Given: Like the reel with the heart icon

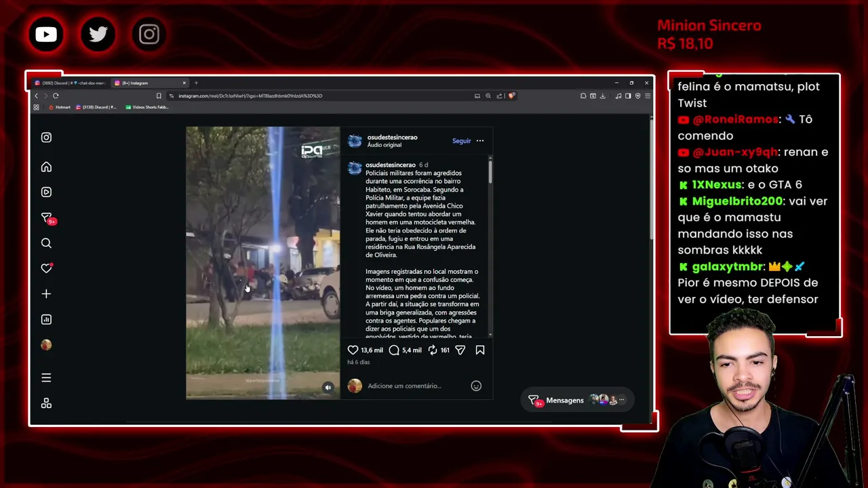Looking at the screenshot, I should 353,350.
